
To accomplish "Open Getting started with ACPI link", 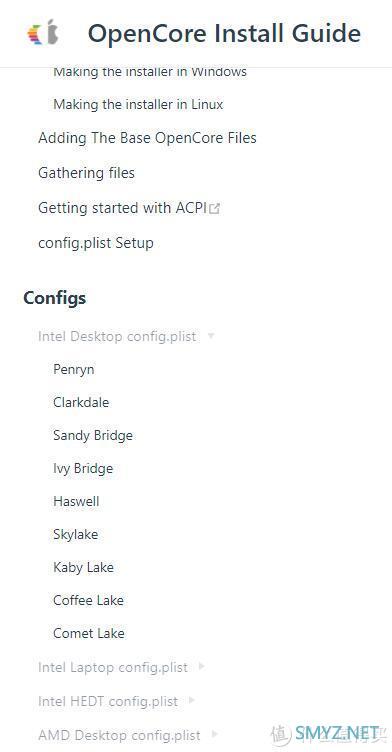I will (122, 208).
